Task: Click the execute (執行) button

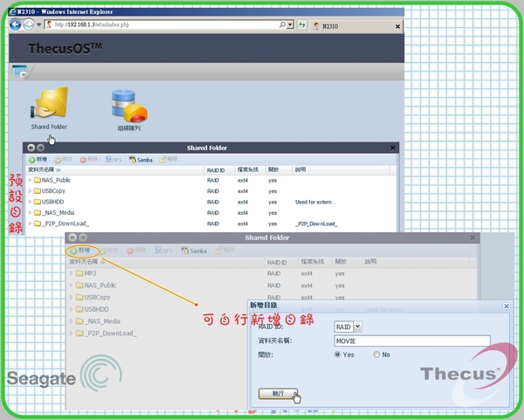Action: click(x=279, y=394)
